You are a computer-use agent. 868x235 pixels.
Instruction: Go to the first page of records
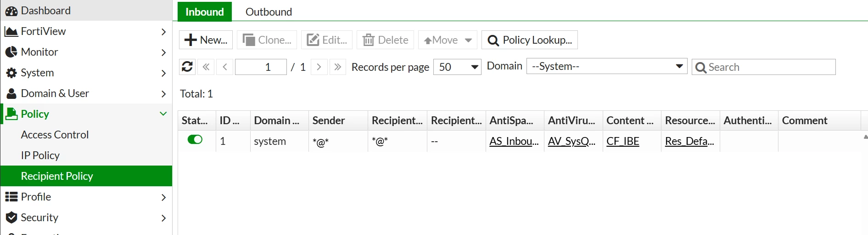(206, 67)
